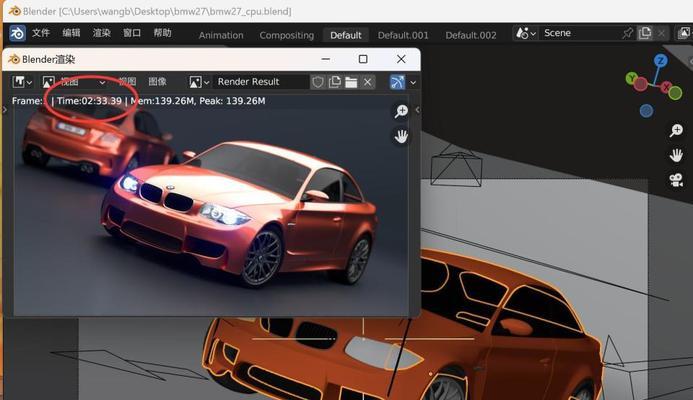Click the negative Z blue gizmo circle
This screenshot has height=400, width=693.
point(646,111)
